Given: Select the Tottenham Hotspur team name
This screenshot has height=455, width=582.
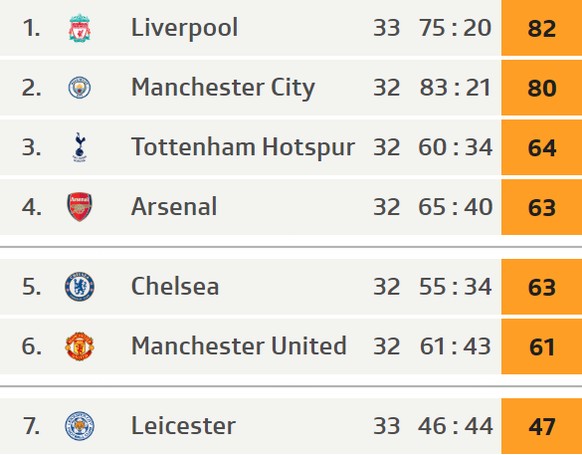Looking at the screenshot, I should [243, 147].
